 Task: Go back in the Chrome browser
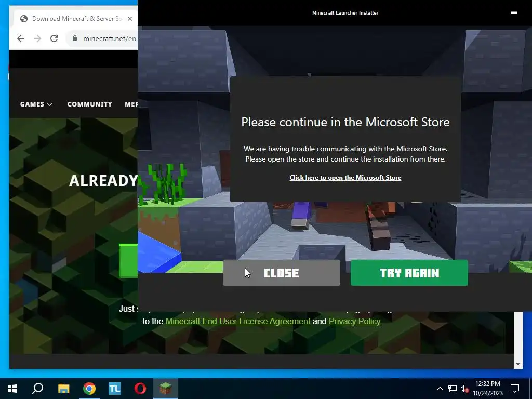(x=21, y=38)
